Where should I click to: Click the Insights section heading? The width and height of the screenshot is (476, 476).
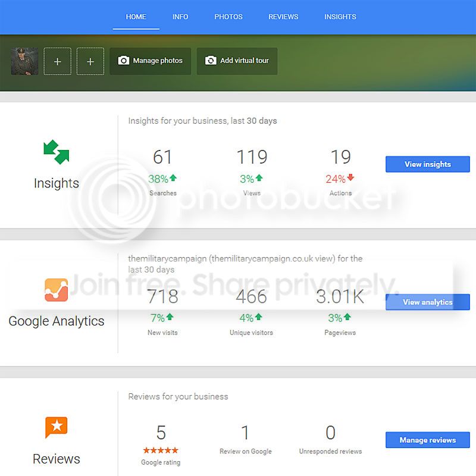click(x=57, y=183)
